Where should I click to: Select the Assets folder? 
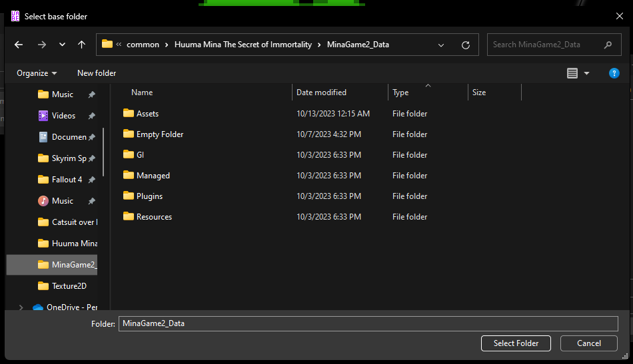147,114
